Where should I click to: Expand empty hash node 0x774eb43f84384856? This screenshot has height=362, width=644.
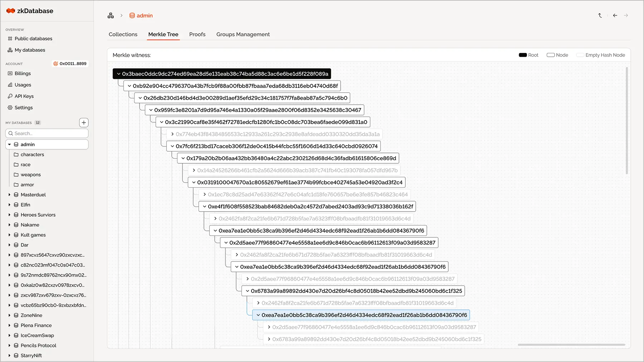point(172,134)
